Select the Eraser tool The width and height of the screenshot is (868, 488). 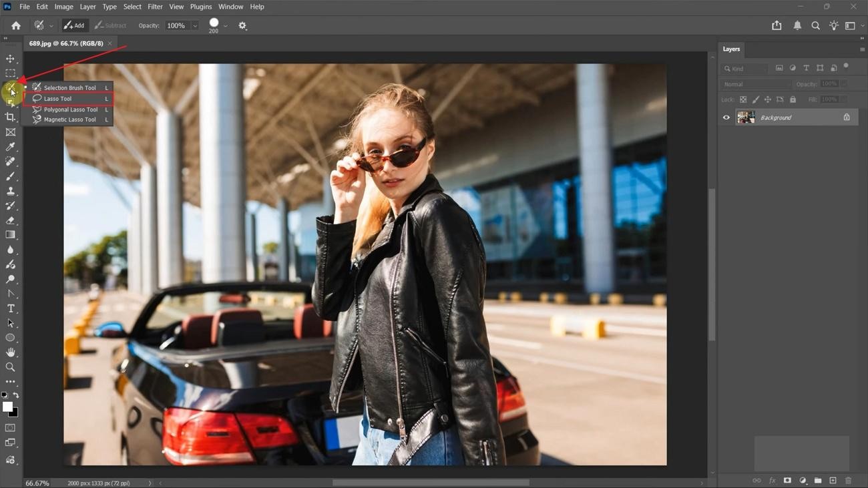[10, 220]
